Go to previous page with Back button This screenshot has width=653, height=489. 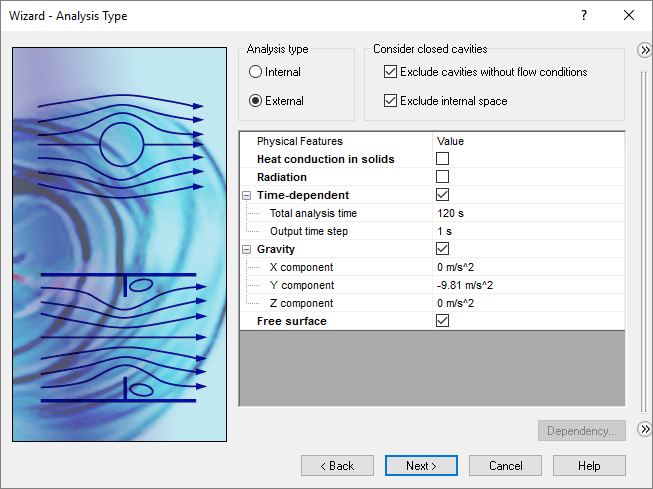tap(337, 466)
